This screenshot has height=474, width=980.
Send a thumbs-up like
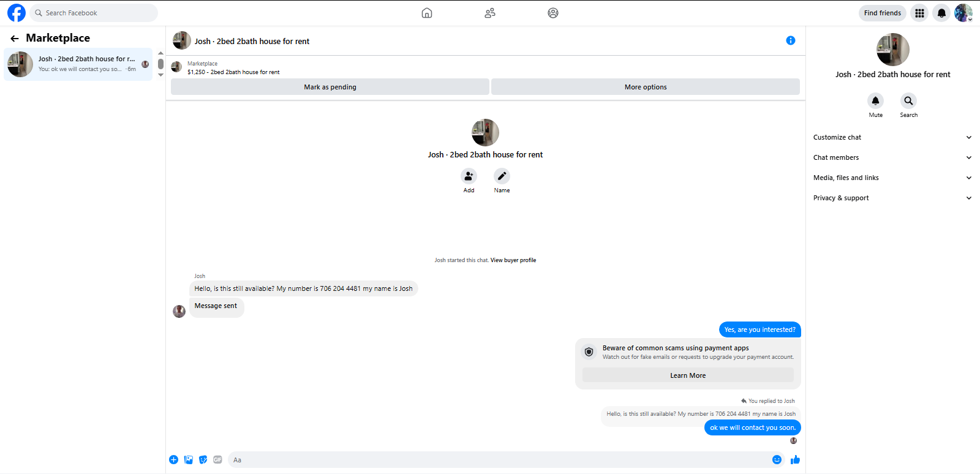pos(795,460)
